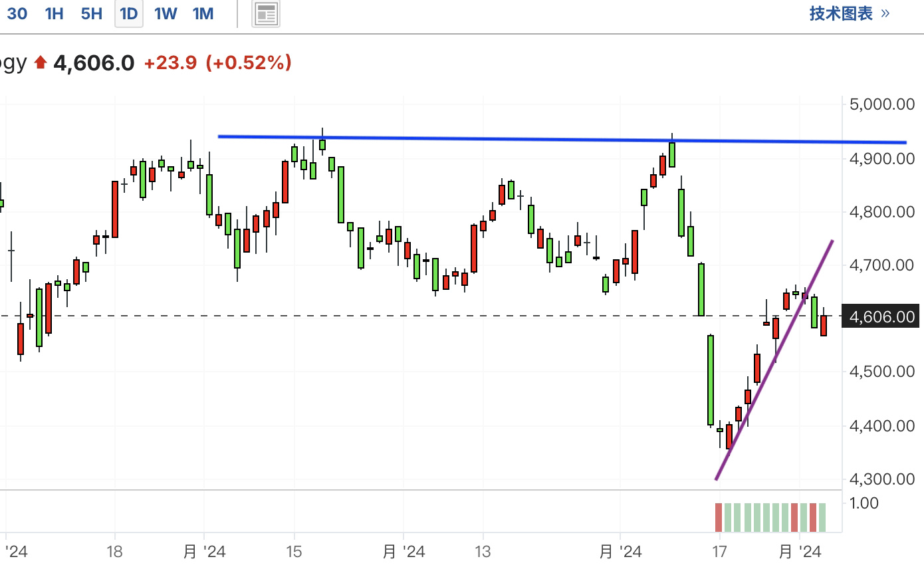This screenshot has width=924, height=585.
Task: Click the 1.00 volume axis label
Action: pyautogui.click(x=864, y=503)
